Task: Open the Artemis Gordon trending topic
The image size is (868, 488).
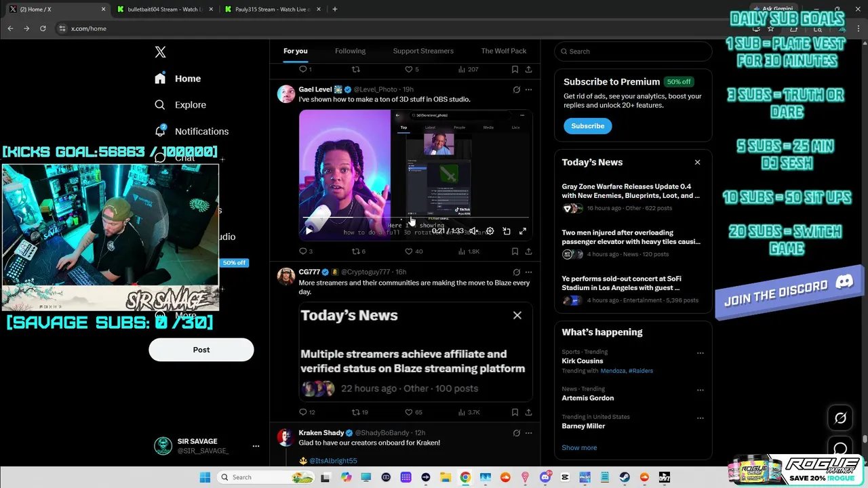Action: coord(588,399)
